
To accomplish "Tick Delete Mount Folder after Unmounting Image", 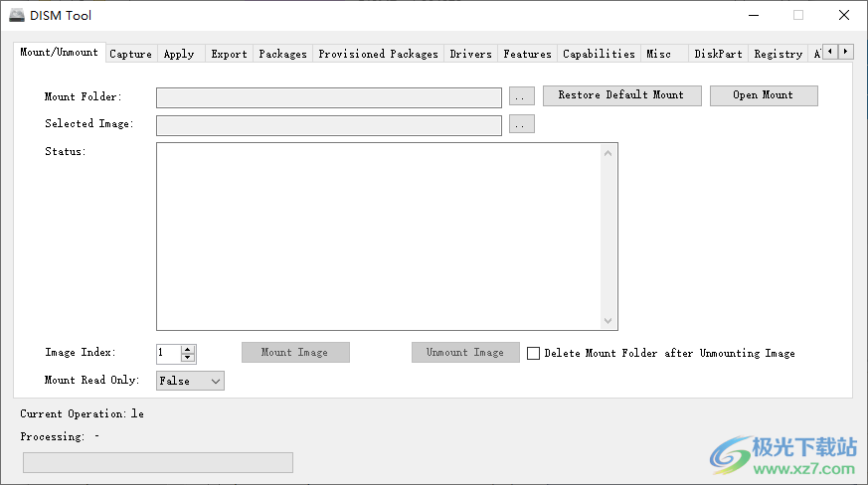I will tap(533, 353).
